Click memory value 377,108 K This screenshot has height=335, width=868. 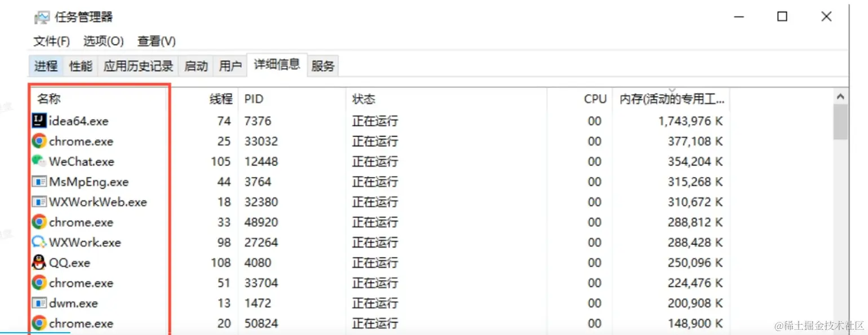coord(695,141)
